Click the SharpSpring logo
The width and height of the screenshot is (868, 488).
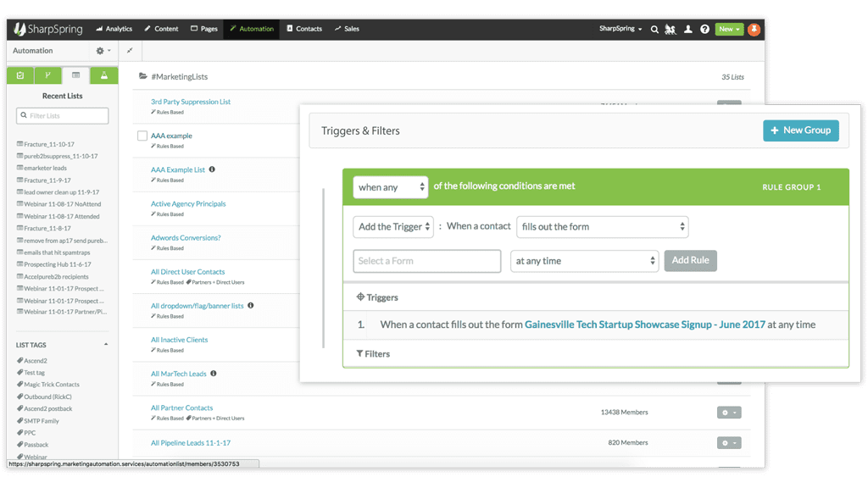click(x=48, y=29)
